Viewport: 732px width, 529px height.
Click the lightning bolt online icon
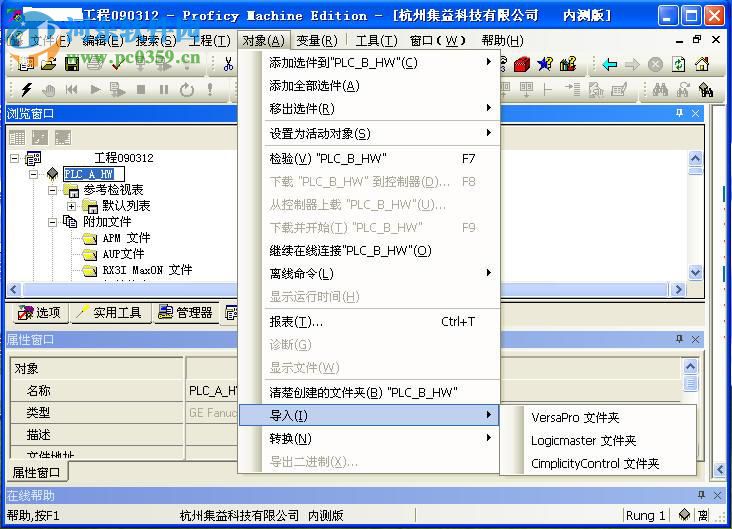coord(27,89)
